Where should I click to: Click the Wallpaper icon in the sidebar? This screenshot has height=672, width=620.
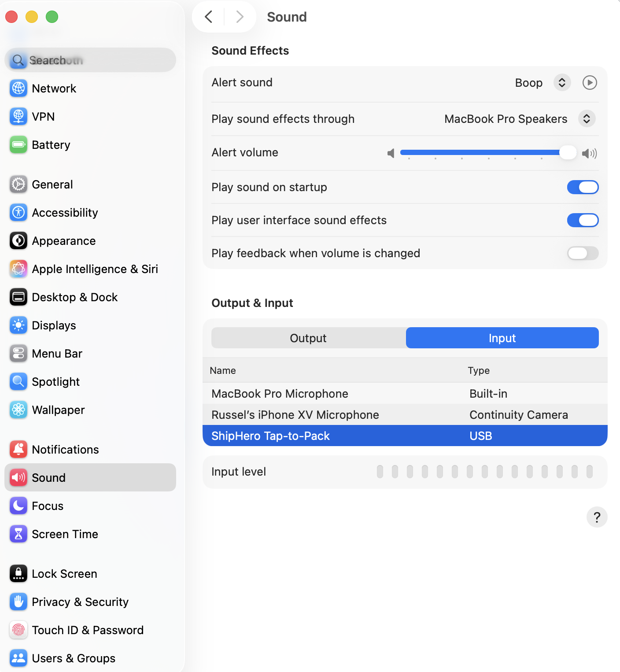click(x=18, y=410)
